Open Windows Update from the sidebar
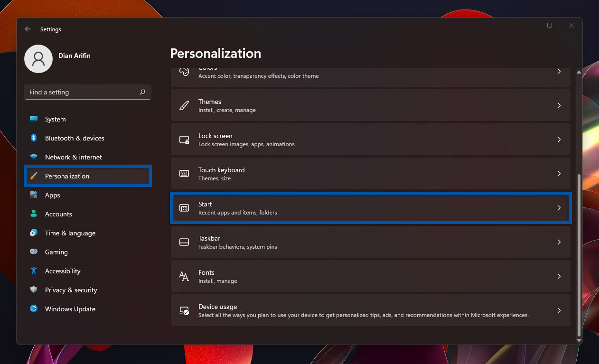 click(x=70, y=309)
